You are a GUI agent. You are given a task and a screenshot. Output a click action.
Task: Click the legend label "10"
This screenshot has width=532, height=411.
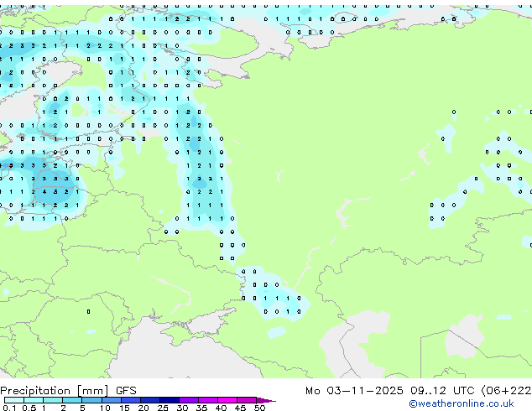pos(105,408)
